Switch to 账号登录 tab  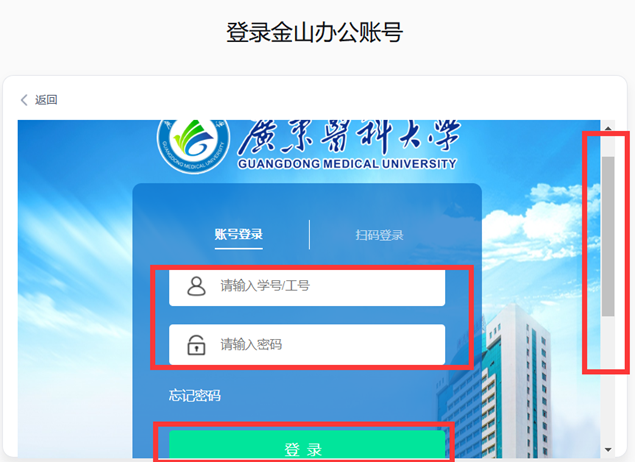239,234
